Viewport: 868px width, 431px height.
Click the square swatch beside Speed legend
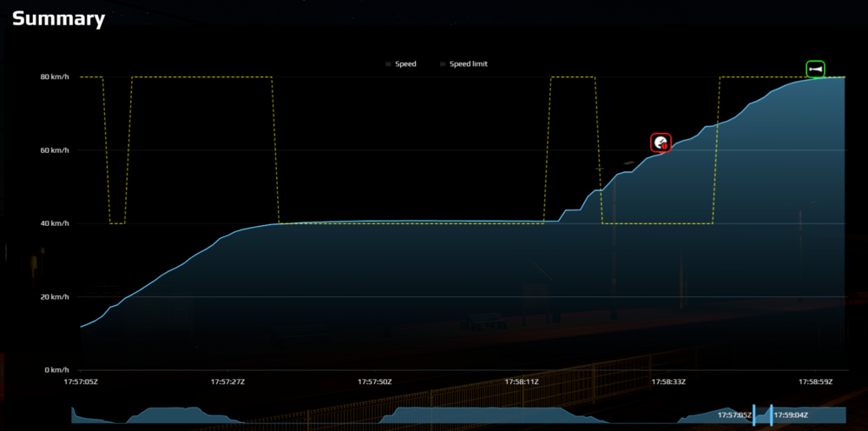pyautogui.click(x=388, y=63)
